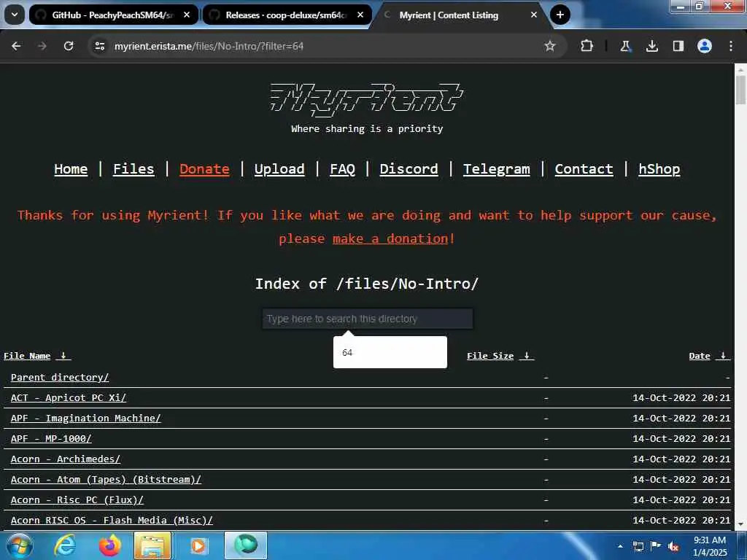The width and height of the screenshot is (747, 560).
Task: Click the directory search box
Action: click(x=368, y=319)
